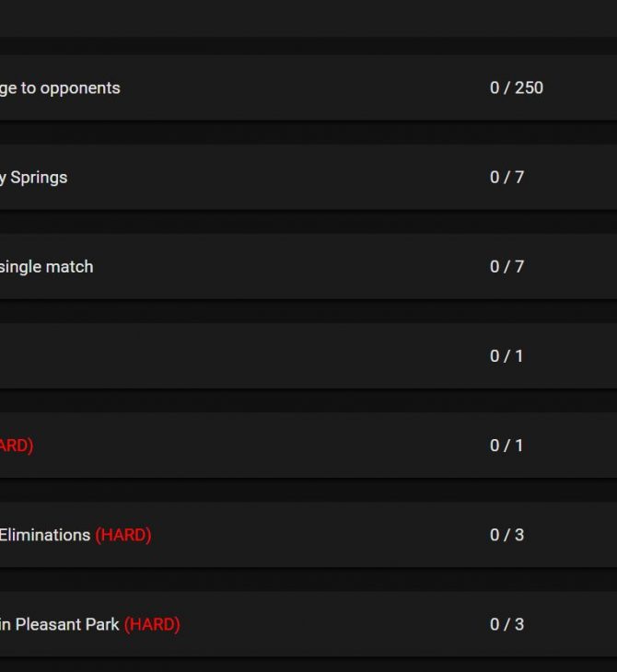Click the 0 / 1 counter in the untitled row
Viewport: 617px width, 672px height.
[x=506, y=356]
